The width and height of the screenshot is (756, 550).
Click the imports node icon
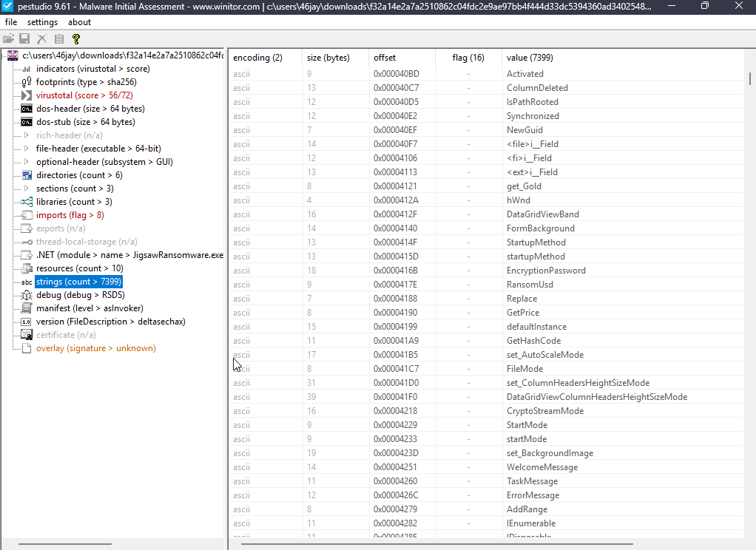27,215
